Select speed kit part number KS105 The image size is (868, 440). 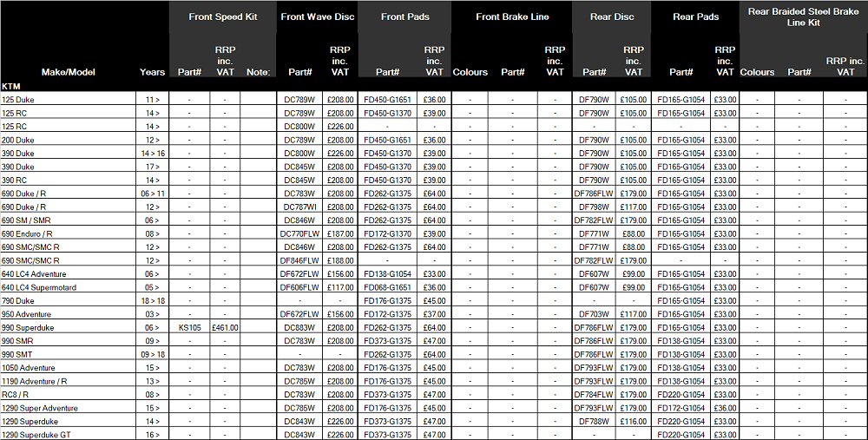[189, 328]
